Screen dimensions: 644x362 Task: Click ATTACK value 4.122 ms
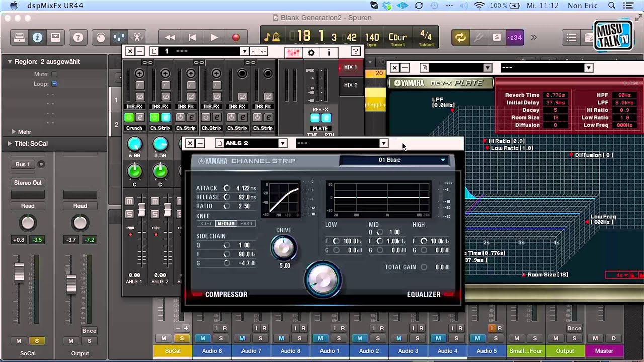246,188
